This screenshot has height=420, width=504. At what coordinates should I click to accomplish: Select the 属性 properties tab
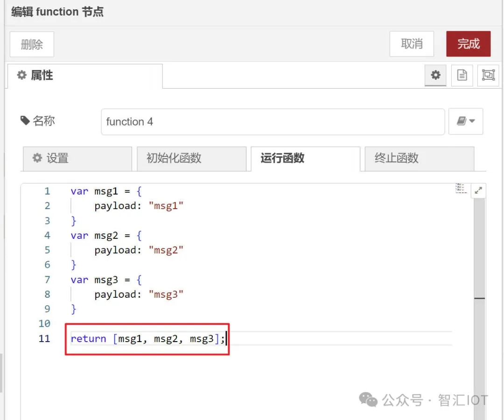[85, 76]
